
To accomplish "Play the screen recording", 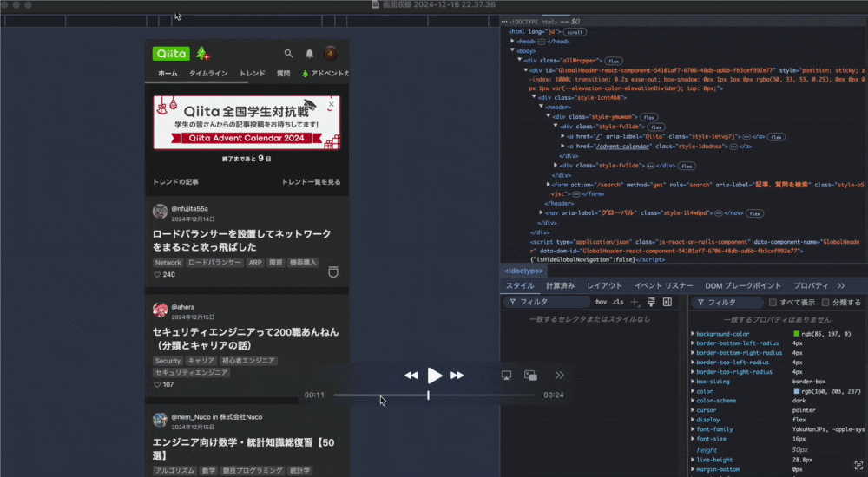I will (435, 376).
